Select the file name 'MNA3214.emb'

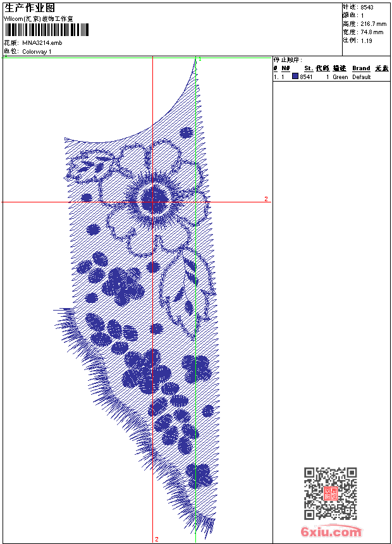pyautogui.click(x=42, y=43)
